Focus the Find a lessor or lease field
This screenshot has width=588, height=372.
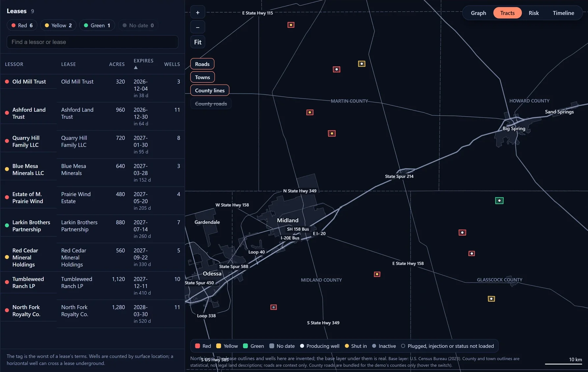click(x=92, y=42)
